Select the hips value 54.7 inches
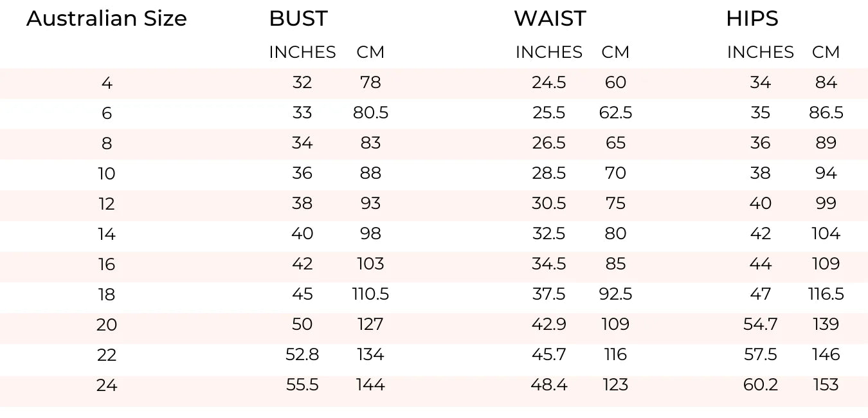The width and height of the screenshot is (868, 418). 761,324
